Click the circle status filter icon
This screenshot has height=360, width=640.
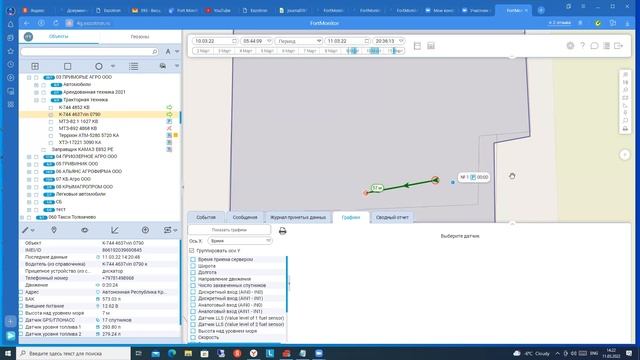click(x=99, y=66)
